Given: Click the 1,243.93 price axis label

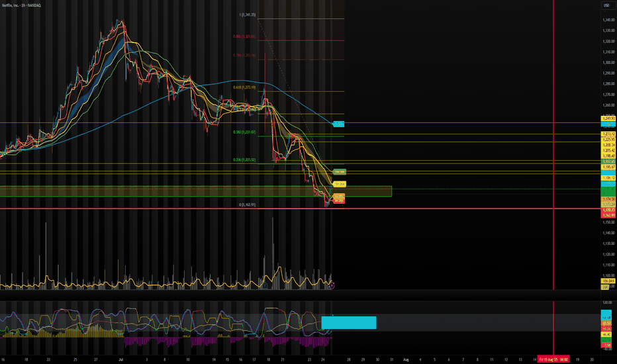Looking at the screenshot, I should (x=608, y=118).
